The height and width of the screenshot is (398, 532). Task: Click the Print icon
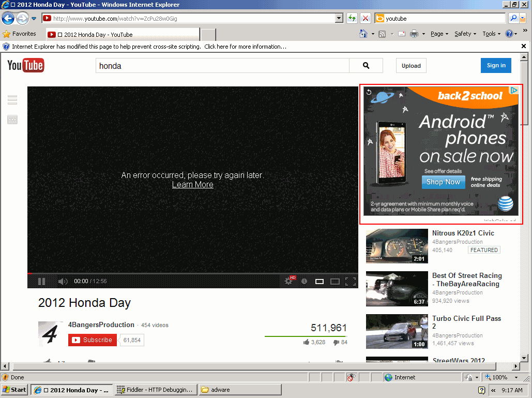414,34
